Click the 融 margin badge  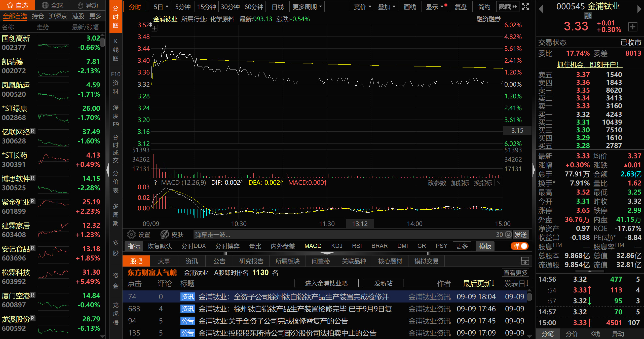click(588, 16)
